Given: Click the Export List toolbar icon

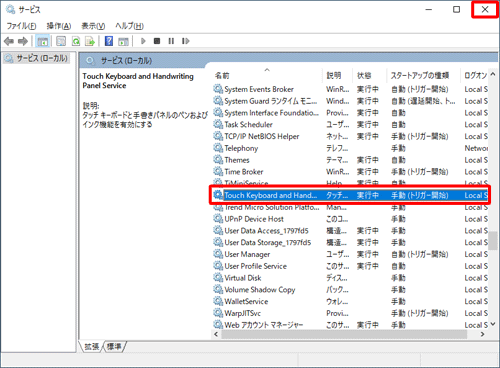Looking at the screenshot, I should (90, 41).
